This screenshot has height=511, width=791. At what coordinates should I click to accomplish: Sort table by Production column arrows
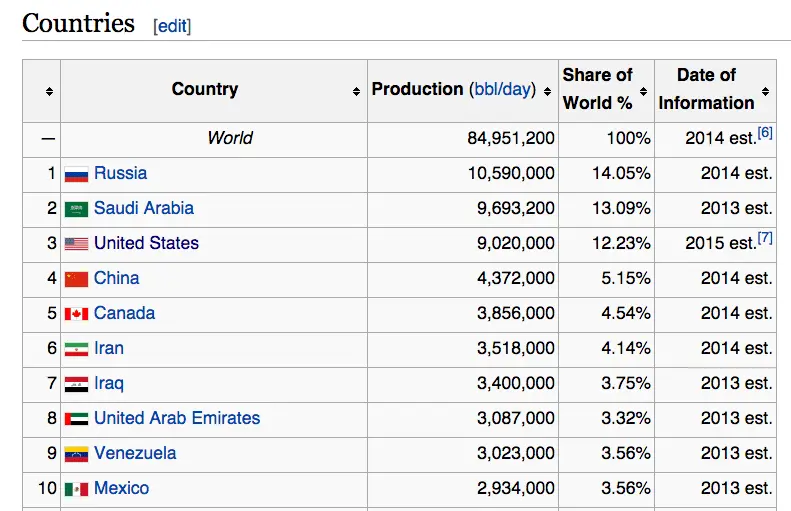pyautogui.click(x=547, y=92)
